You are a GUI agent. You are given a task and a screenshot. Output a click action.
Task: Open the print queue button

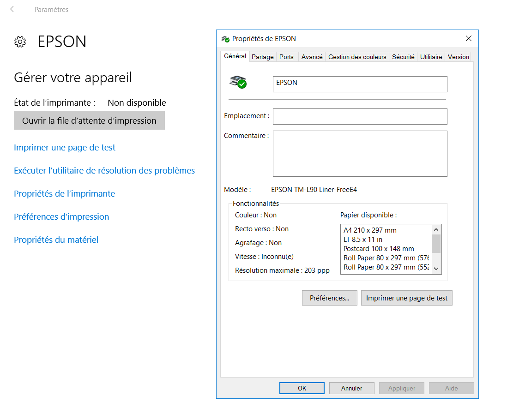89,120
